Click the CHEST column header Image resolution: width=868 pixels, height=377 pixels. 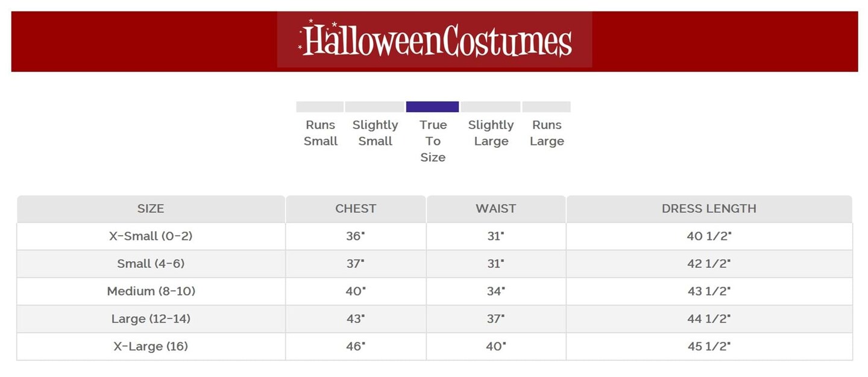tap(356, 209)
